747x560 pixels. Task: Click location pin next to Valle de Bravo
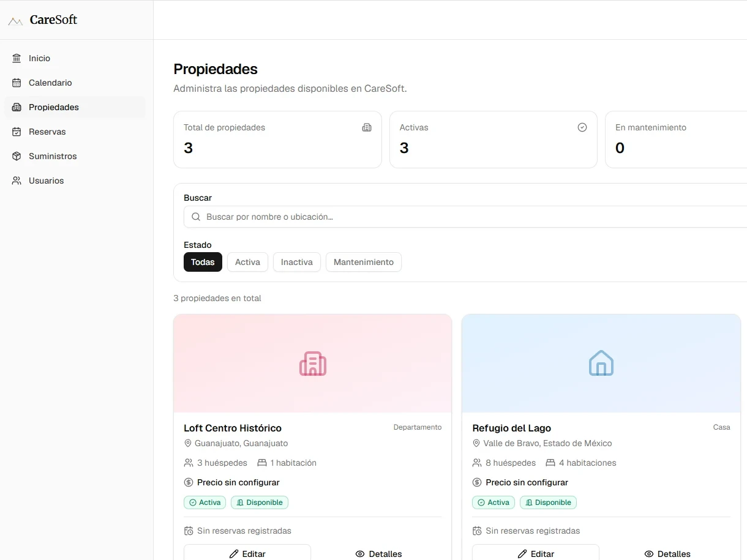point(476,443)
